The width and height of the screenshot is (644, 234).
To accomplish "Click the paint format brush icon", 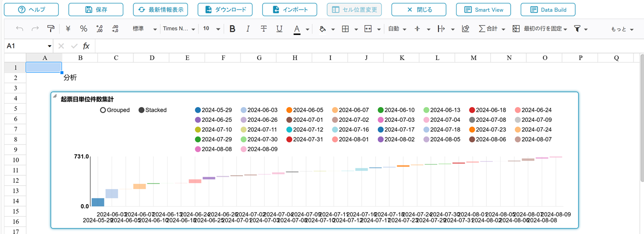I will click(51, 29).
